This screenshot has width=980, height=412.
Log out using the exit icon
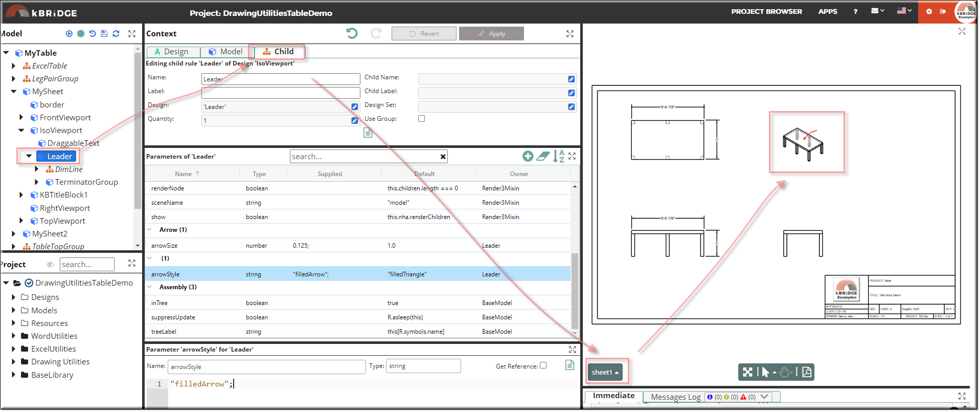coord(943,11)
